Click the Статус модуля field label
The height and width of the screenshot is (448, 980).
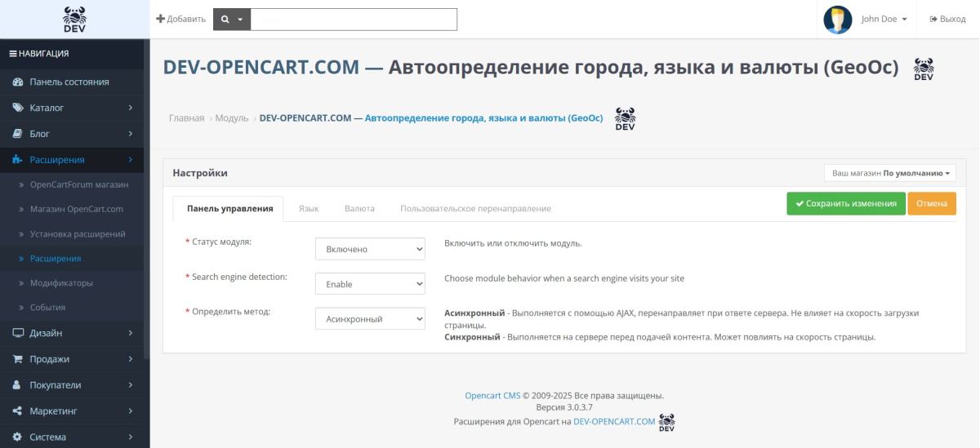pyautogui.click(x=218, y=242)
